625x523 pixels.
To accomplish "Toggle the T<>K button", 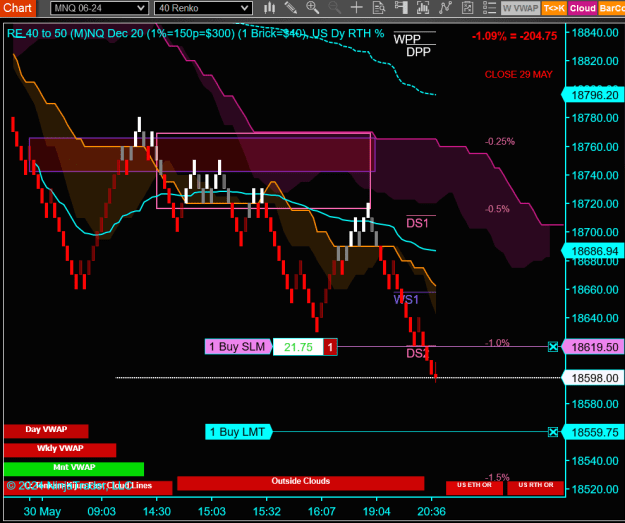I will 554,8.
